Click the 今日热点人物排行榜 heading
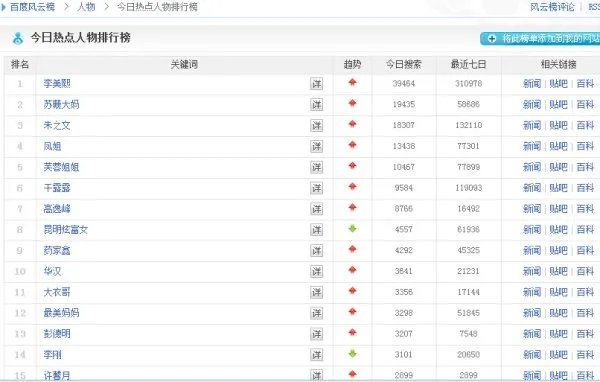 pos(81,38)
